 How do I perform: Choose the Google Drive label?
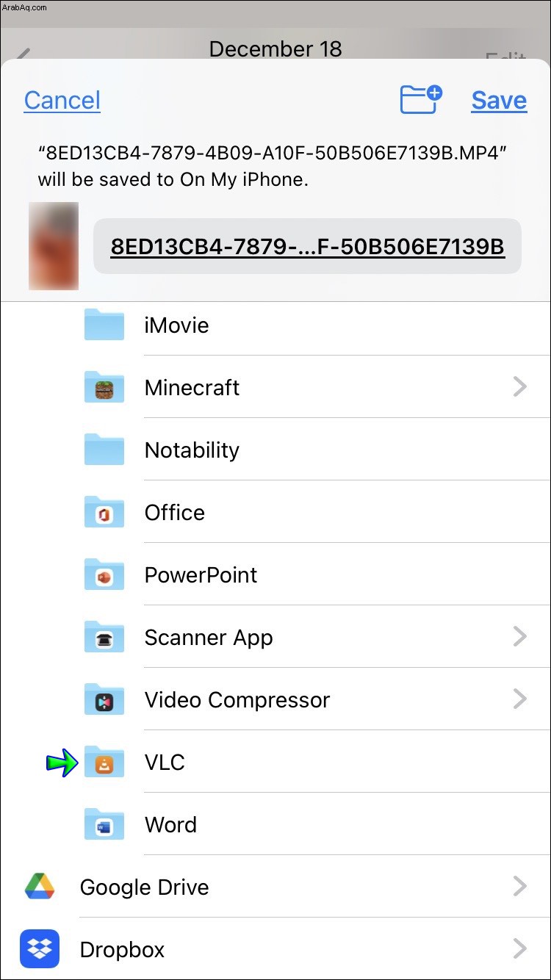(144, 887)
